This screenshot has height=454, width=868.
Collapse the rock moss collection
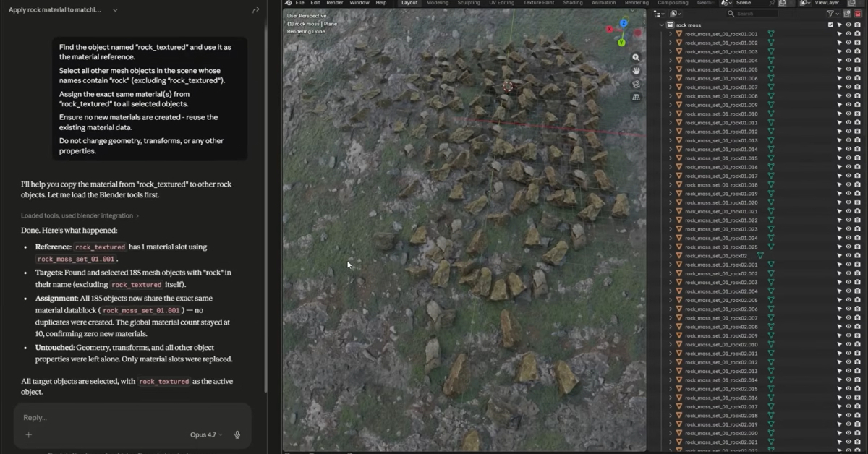pyautogui.click(x=661, y=25)
